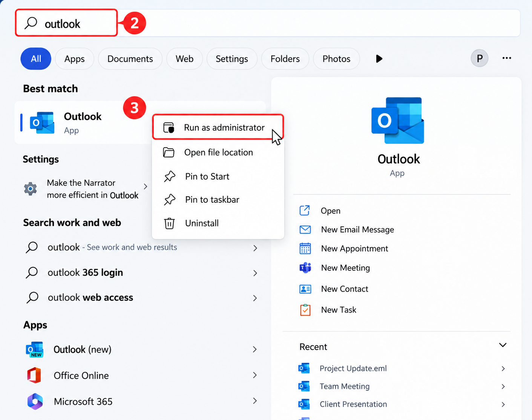Screen dimensions: 532x420
Task: Show more filters with the arrow button
Action: pyautogui.click(x=379, y=59)
